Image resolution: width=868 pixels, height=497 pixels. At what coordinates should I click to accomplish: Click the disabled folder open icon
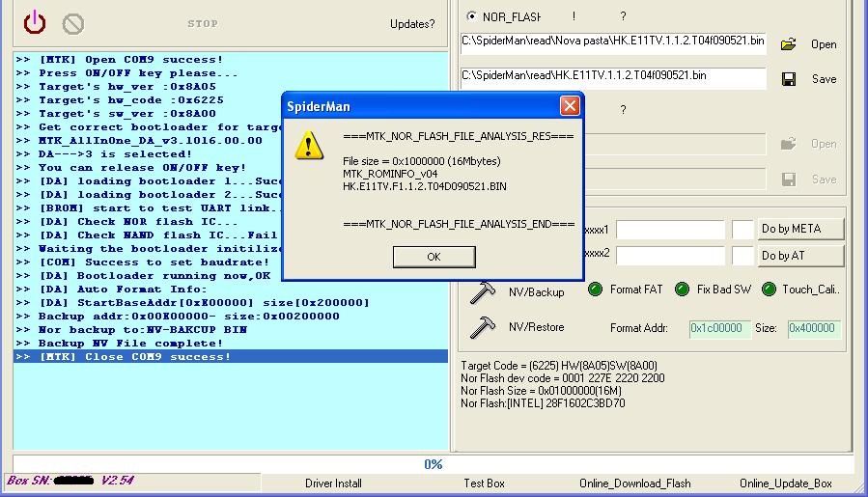point(788,144)
